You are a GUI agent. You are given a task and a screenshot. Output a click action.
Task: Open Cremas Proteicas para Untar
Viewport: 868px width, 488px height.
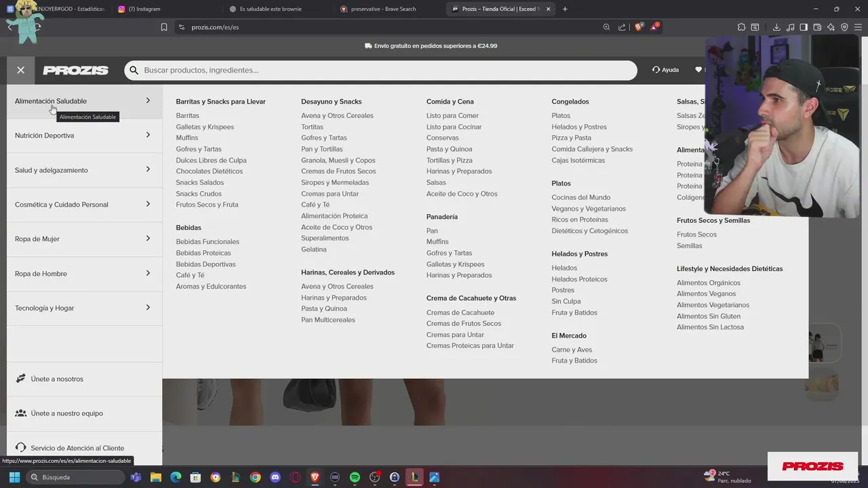tap(470, 346)
